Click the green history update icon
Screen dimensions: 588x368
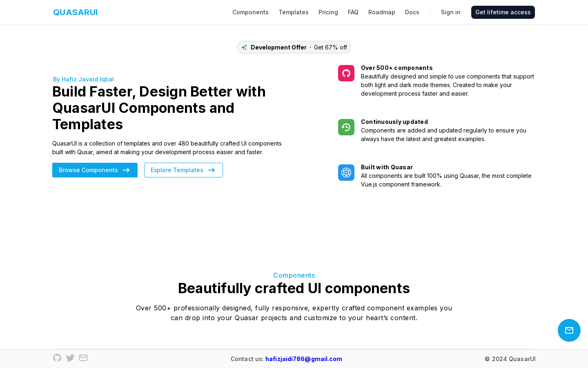(x=346, y=127)
